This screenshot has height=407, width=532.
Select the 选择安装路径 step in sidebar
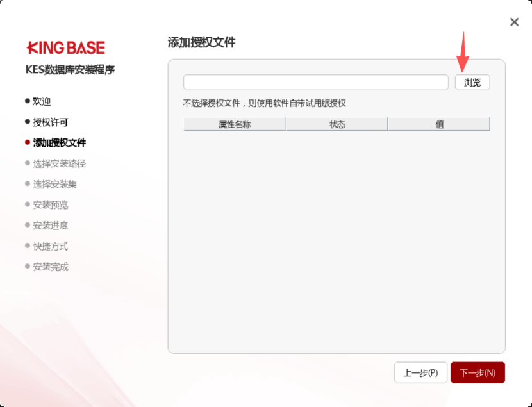point(59,163)
